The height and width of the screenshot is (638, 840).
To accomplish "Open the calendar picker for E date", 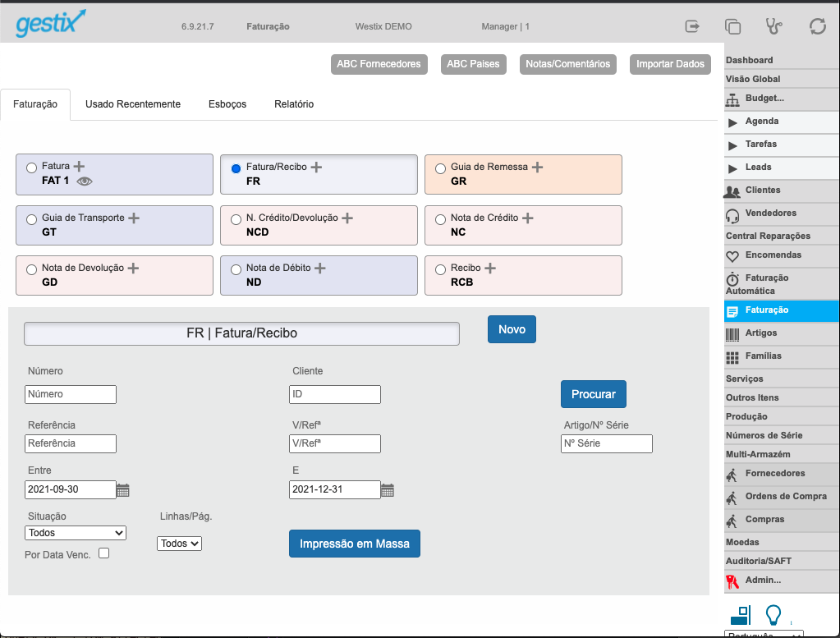I will [388, 490].
